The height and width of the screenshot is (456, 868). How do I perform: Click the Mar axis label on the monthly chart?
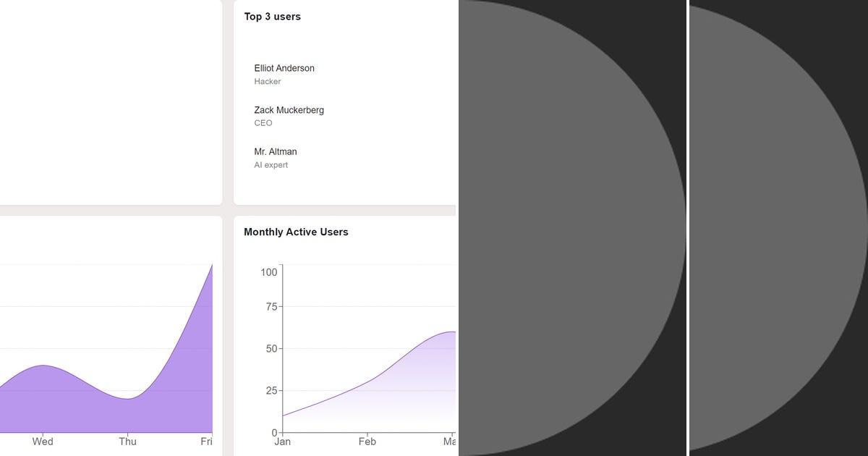pos(450,441)
